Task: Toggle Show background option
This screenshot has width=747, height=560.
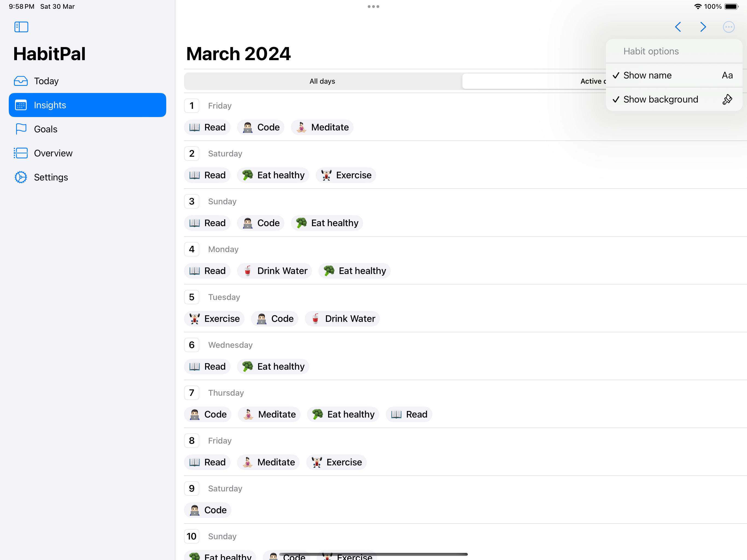Action: pyautogui.click(x=674, y=99)
